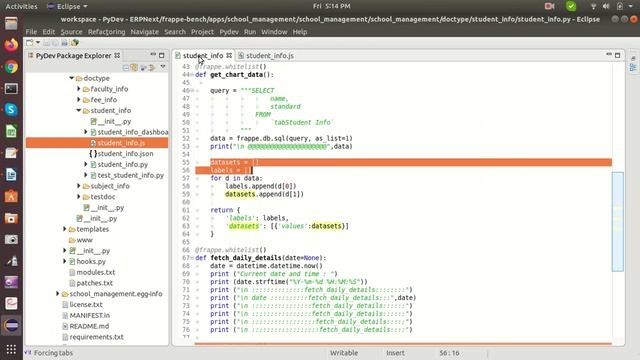Image resolution: width=640 pixels, height=360 pixels.
Task: Open the Navigate menu
Action: (144, 32)
